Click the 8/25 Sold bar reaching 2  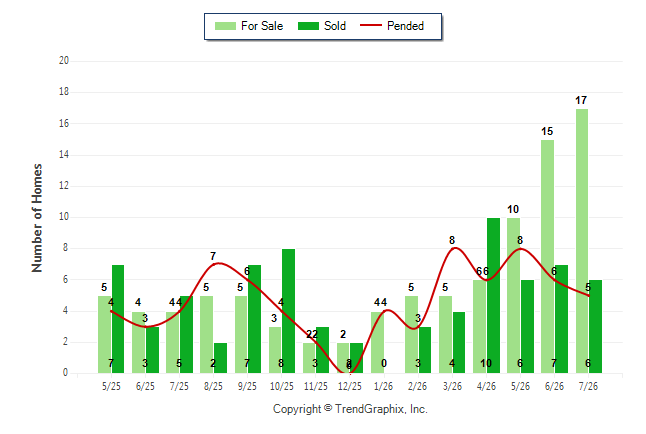pyautogui.click(x=220, y=358)
